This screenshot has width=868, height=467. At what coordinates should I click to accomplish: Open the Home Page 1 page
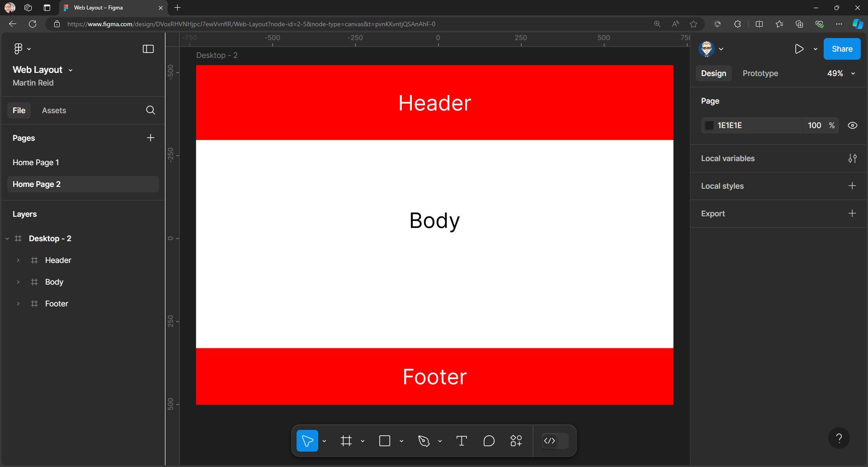click(83, 162)
